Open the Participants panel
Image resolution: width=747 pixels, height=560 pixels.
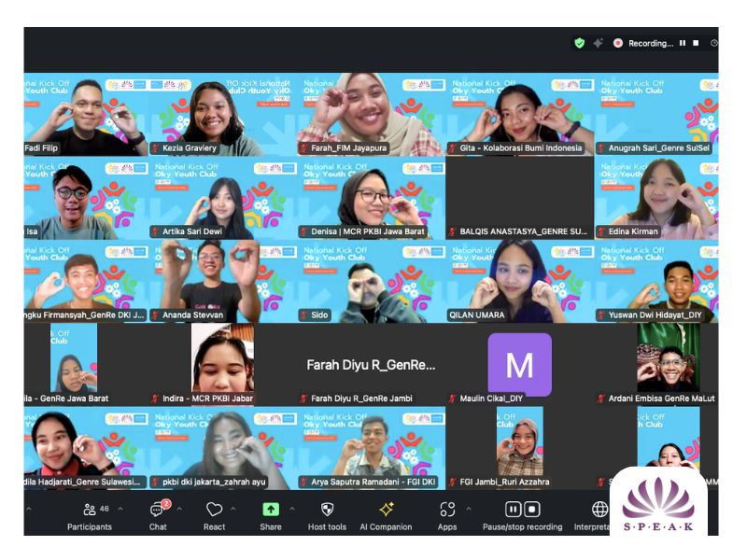pyautogui.click(x=90, y=510)
